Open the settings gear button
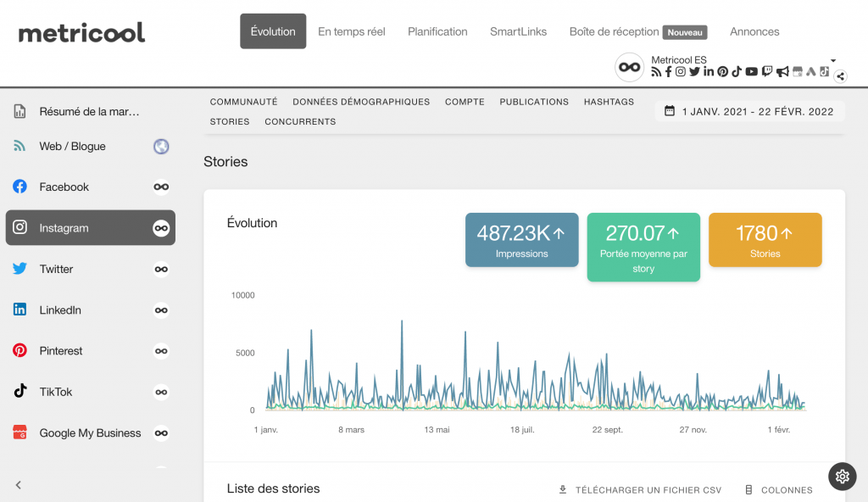 point(843,476)
